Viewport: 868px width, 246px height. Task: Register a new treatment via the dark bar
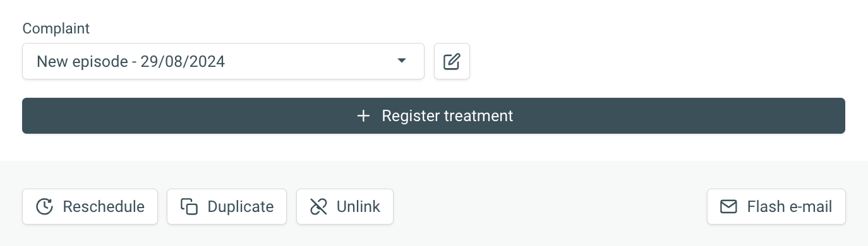click(x=433, y=116)
